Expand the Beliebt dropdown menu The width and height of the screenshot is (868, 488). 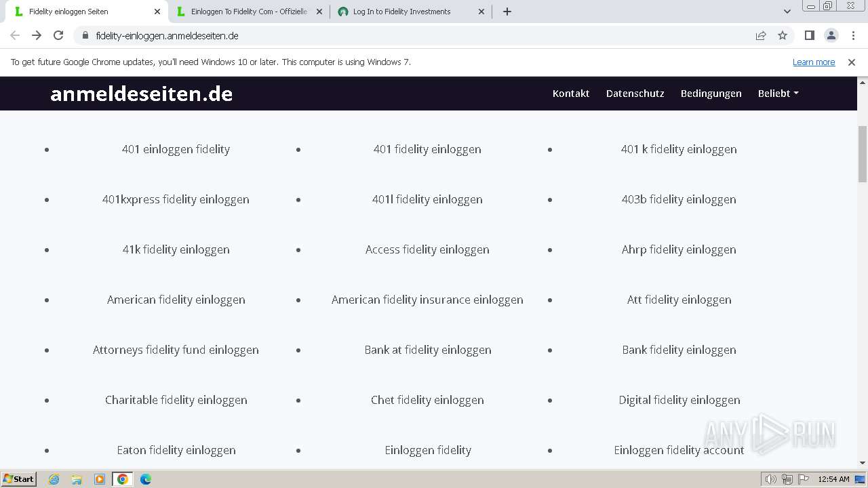point(778,94)
